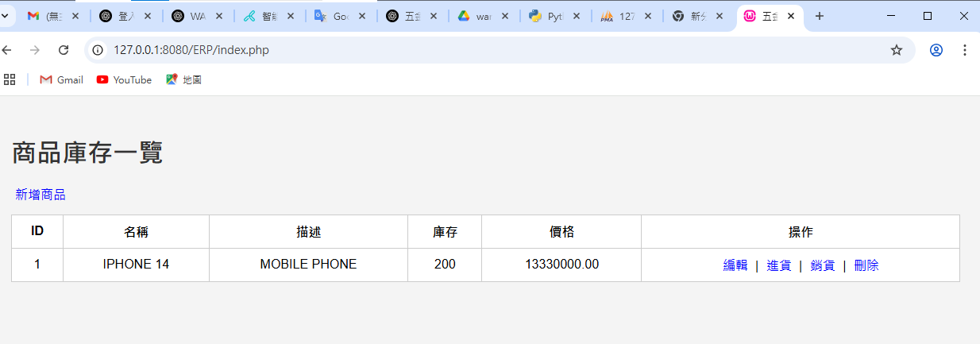The height and width of the screenshot is (344, 980).
Task: Bookmark this page with star icon
Action: tap(897, 50)
